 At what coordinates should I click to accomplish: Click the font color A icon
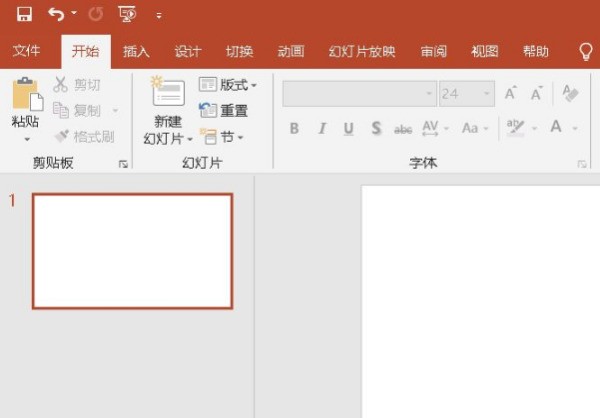[x=556, y=127]
